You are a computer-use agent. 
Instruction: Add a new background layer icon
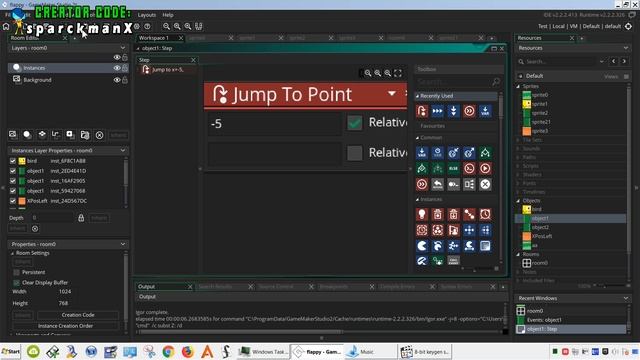tap(13, 135)
